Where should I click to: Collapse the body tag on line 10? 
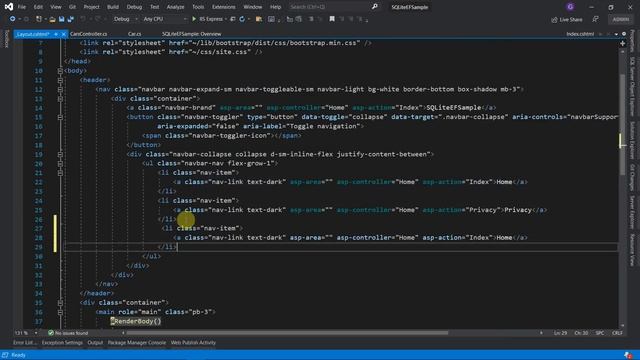click(x=60, y=71)
